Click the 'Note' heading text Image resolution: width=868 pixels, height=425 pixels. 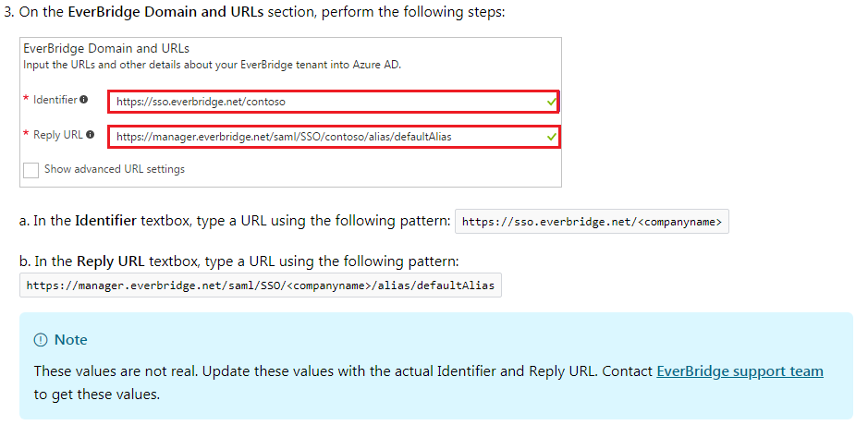(71, 340)
